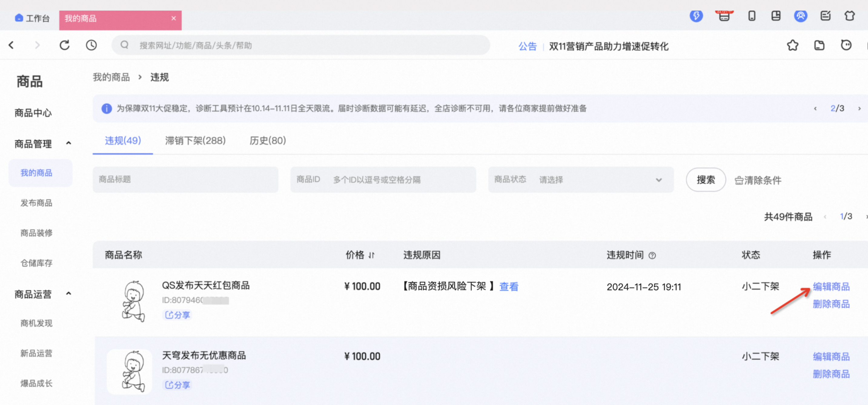868x405 pixels.
Task: Show next notice in banner pager
Action: point(859,108)
